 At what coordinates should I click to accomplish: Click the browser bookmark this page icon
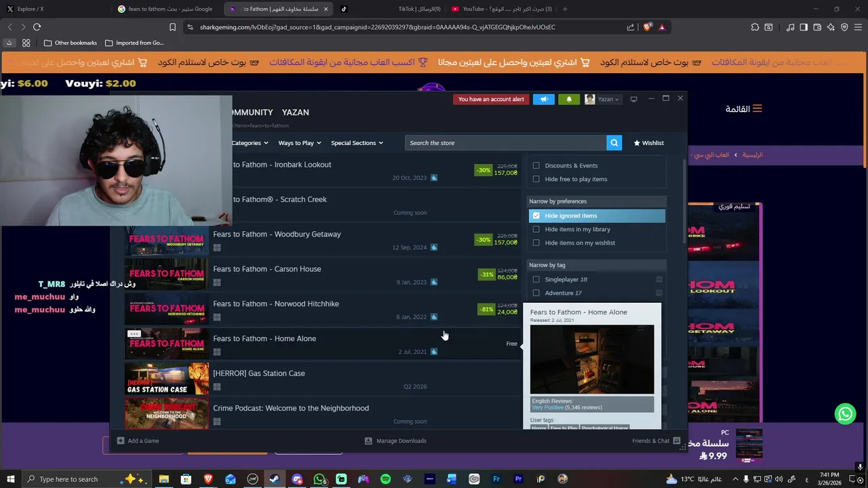(172, 27)
